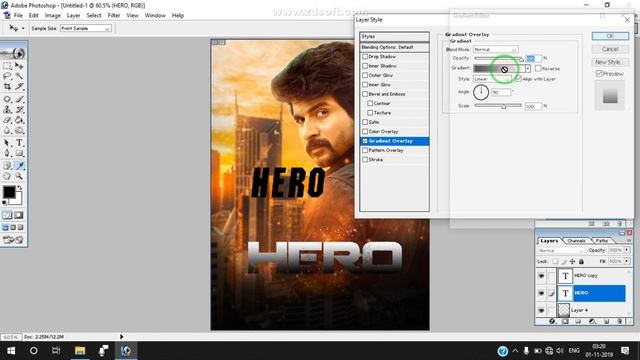
Task: Select the Clone Stamp tool
Action: point(7,110)
